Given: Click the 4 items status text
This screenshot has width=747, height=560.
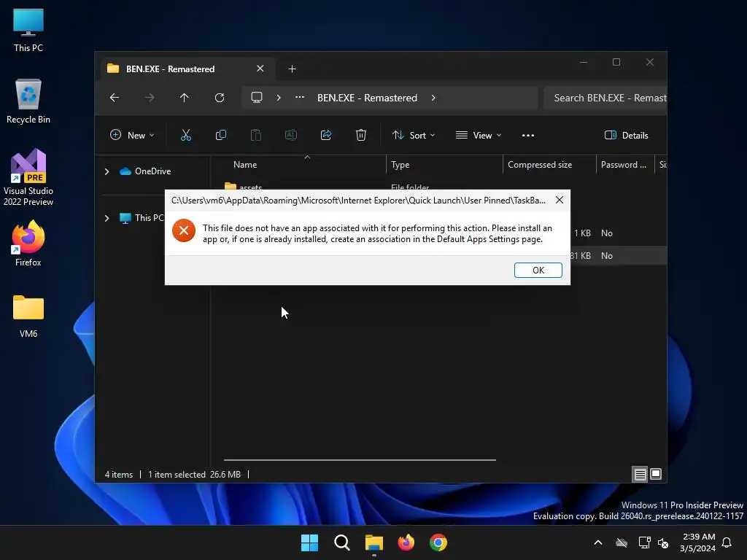Looking at the screenshot, I should click(x=119, y=474).
